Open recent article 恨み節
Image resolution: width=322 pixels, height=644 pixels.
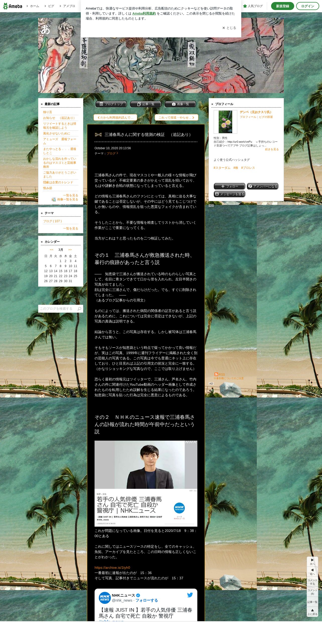[48, 188]
